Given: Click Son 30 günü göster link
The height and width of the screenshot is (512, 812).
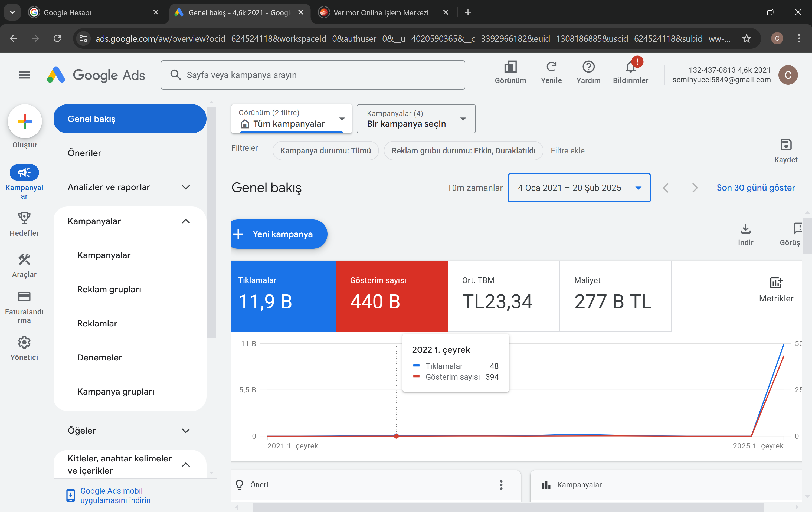Looking at the screenshot, I should 755,188.
